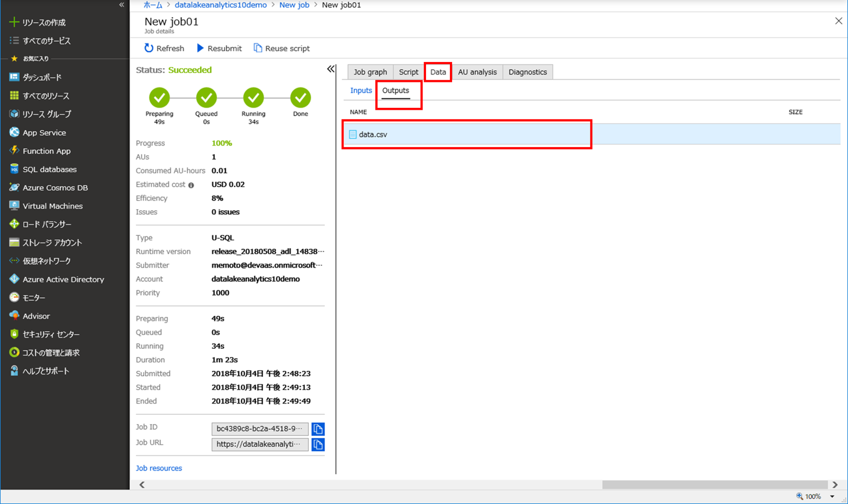Click the U-SQL type value

[x=222, y=238]
